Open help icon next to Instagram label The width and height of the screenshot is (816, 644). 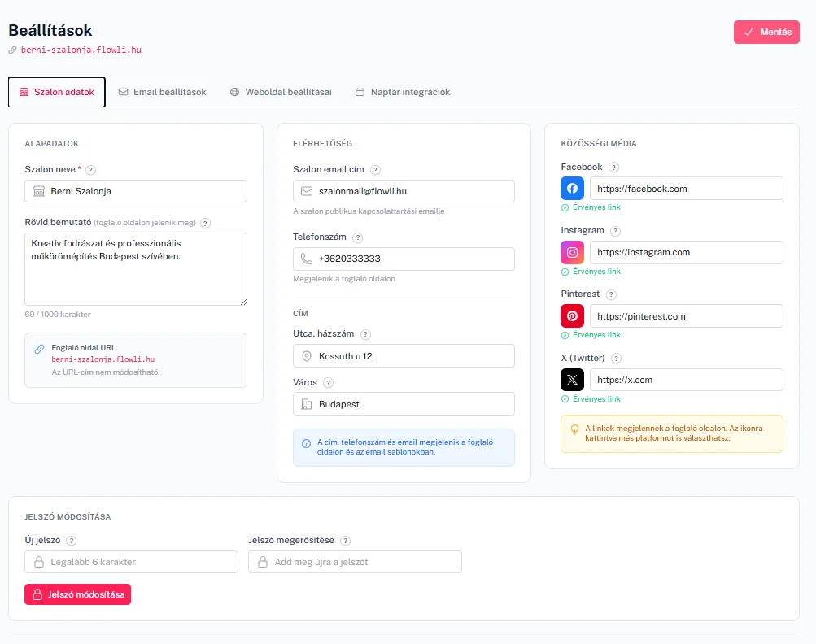(616, 231)
